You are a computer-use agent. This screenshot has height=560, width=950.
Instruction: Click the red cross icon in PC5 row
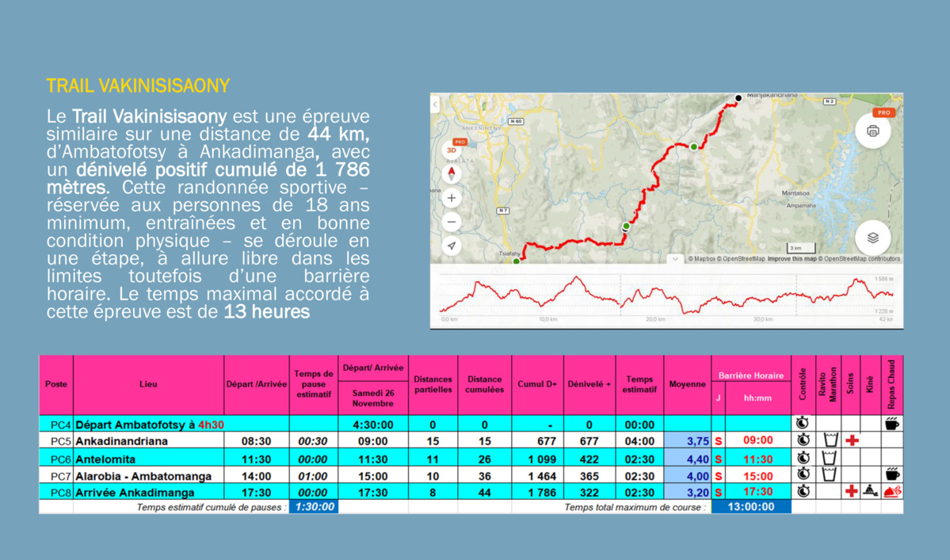pos(852,440)
